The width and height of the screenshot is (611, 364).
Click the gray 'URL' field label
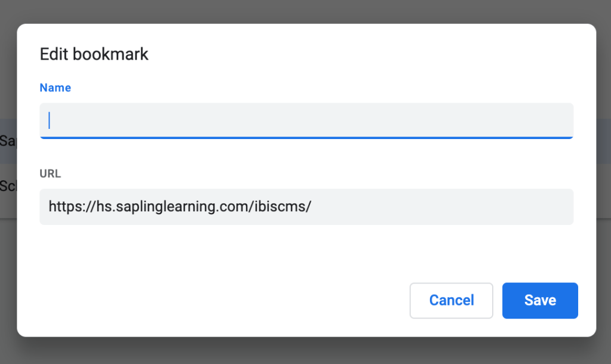pyautogui.click(x=50, y=174)
